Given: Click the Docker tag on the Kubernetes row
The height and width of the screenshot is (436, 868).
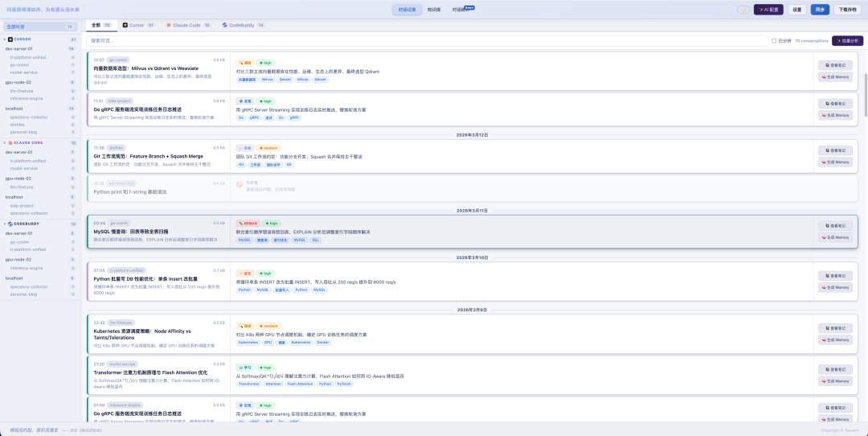Looking at the screenshot, I should point(323,343).
